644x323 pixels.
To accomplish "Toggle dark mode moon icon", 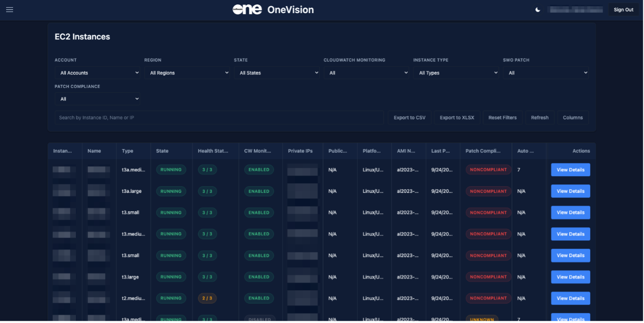I will point(538,10).
